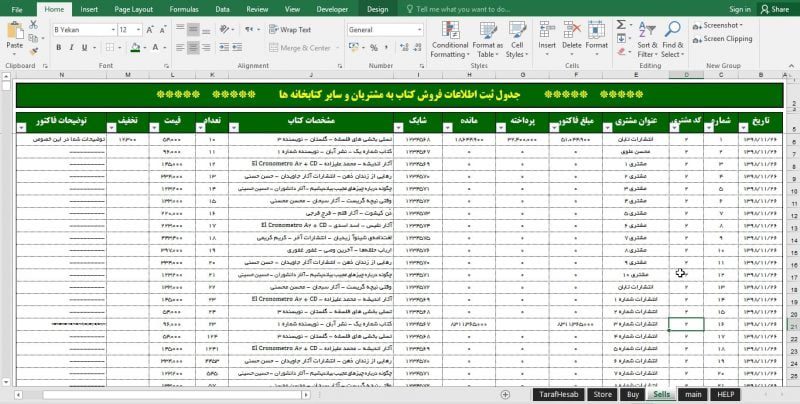Open the File menu
This screenshot has width=800, height=404.
click(x=16, y=9)
